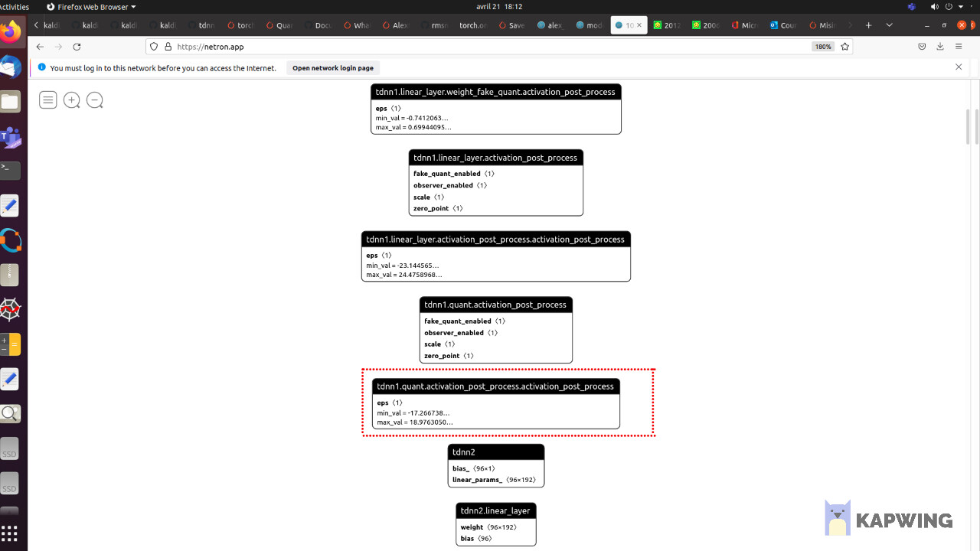The width and height of the screenshot is (980, 551).
Task: Open a new browser tab
Action: [x=868, y=25]
